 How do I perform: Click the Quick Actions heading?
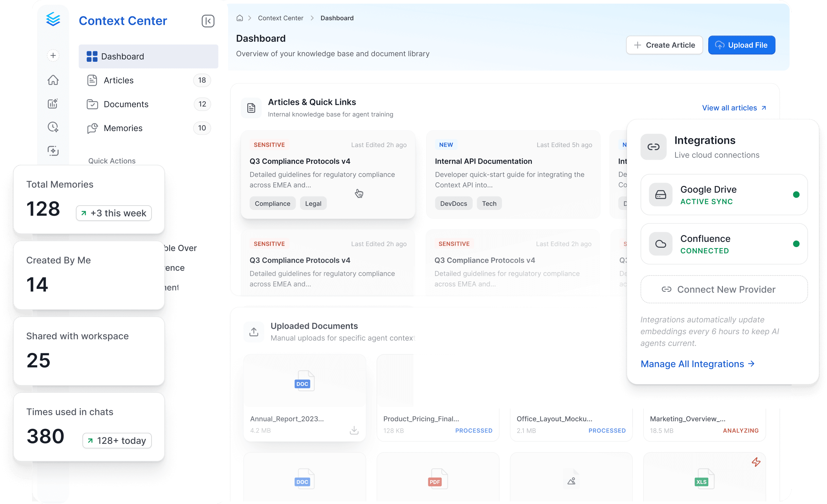click(x=112, y=160)
